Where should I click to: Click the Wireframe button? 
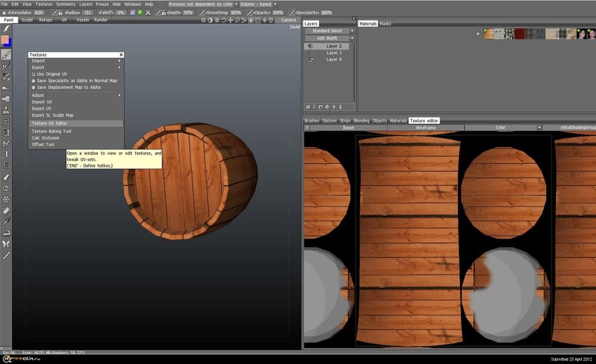click(425, 127)
